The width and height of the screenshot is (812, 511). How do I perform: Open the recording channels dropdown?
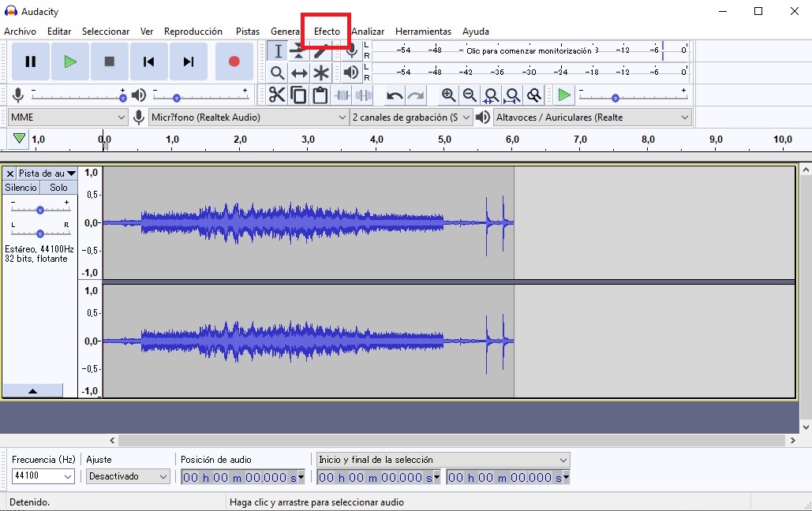[411, 116]
